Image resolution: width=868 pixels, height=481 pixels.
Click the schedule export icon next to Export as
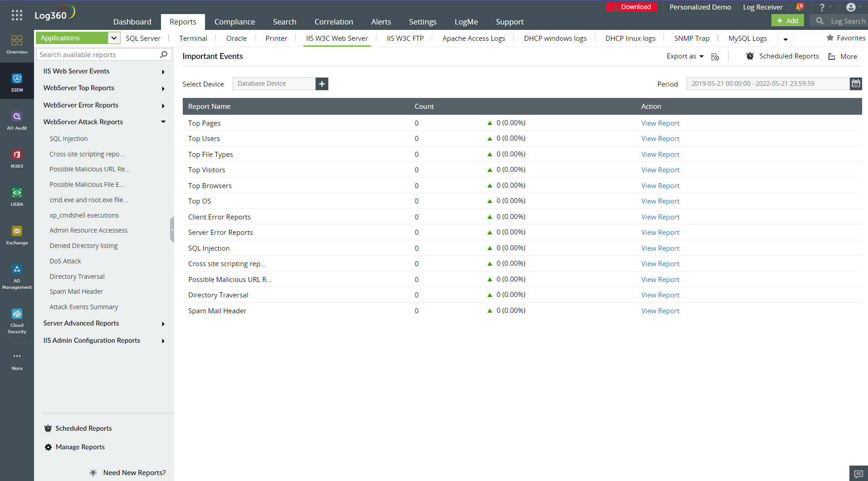tap(715, 57)
